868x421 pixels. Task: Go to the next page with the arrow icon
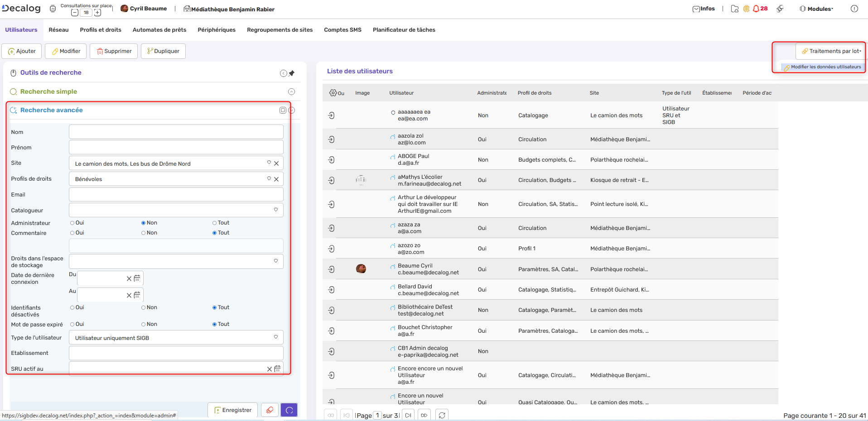point(408,415)
